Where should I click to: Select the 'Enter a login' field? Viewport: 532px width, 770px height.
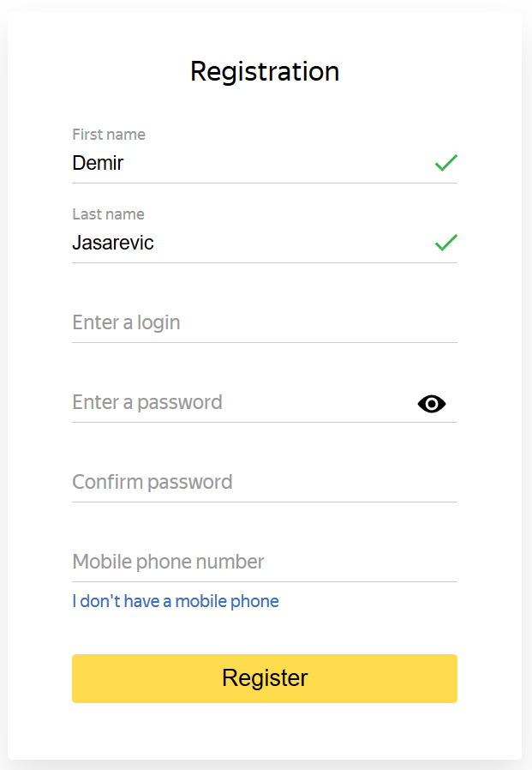coord(265,322)
